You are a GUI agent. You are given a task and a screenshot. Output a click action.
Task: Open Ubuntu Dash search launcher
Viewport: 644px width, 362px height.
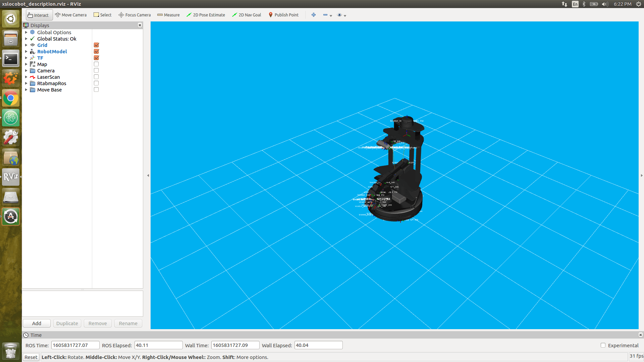(11, 19)
